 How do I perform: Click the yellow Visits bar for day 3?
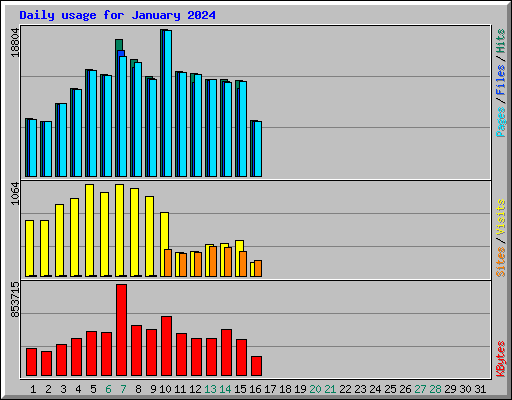59,240
